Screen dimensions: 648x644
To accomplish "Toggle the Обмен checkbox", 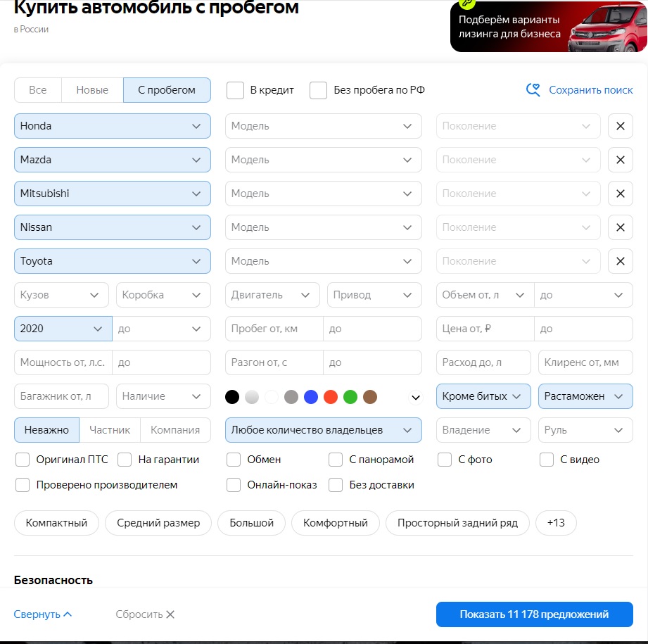I will click(234, 459).
